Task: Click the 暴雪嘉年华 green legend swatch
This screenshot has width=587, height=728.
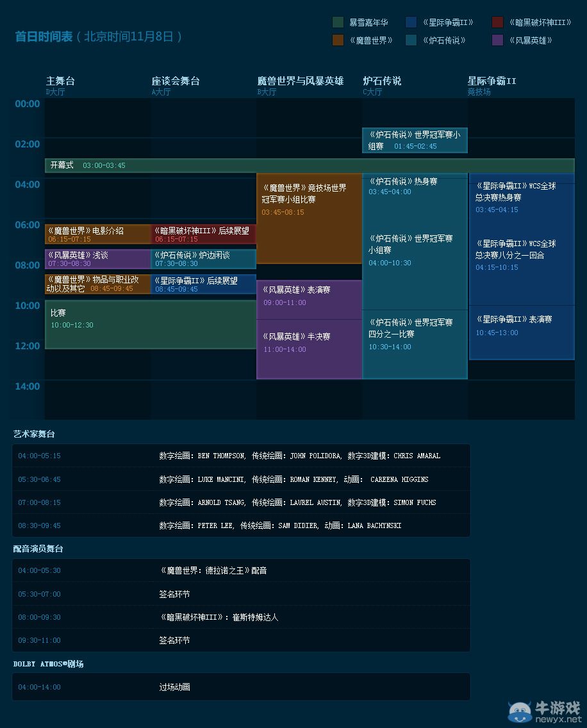Action: (x=338, y=22)
